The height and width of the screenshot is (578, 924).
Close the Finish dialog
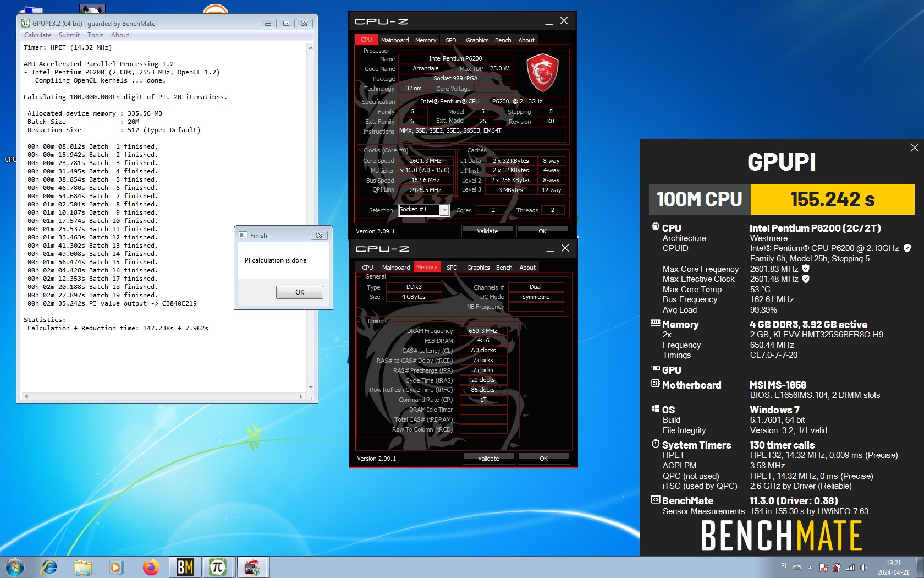tap(319, 235)
